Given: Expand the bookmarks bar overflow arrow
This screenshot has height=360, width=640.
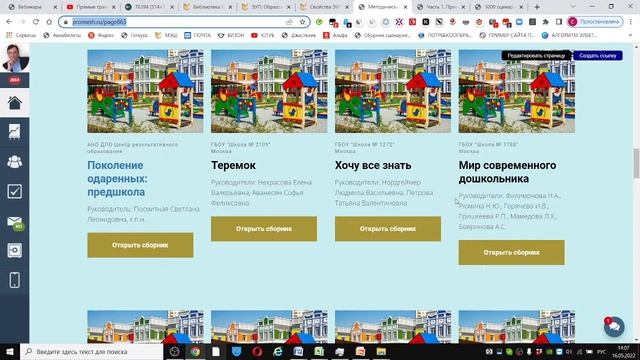Looking at the screenshot, I should click(x=631, y=36).
